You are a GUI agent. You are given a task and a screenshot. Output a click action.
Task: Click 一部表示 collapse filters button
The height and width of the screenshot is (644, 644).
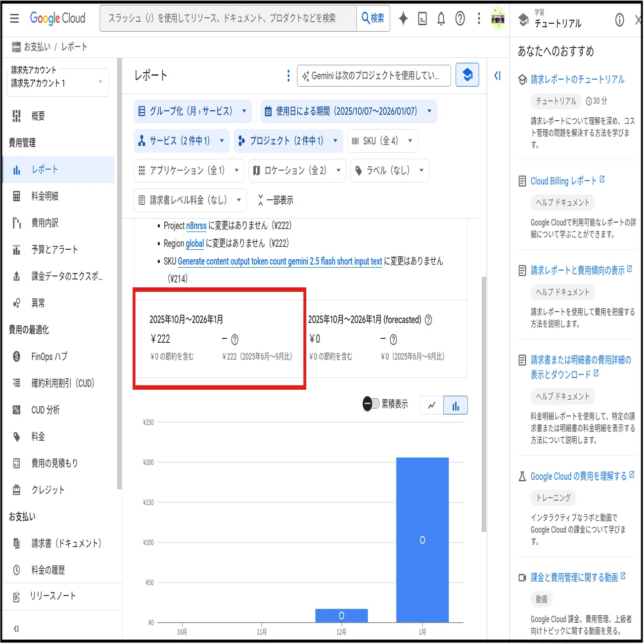pyautogui.click(x=276, y=200)
